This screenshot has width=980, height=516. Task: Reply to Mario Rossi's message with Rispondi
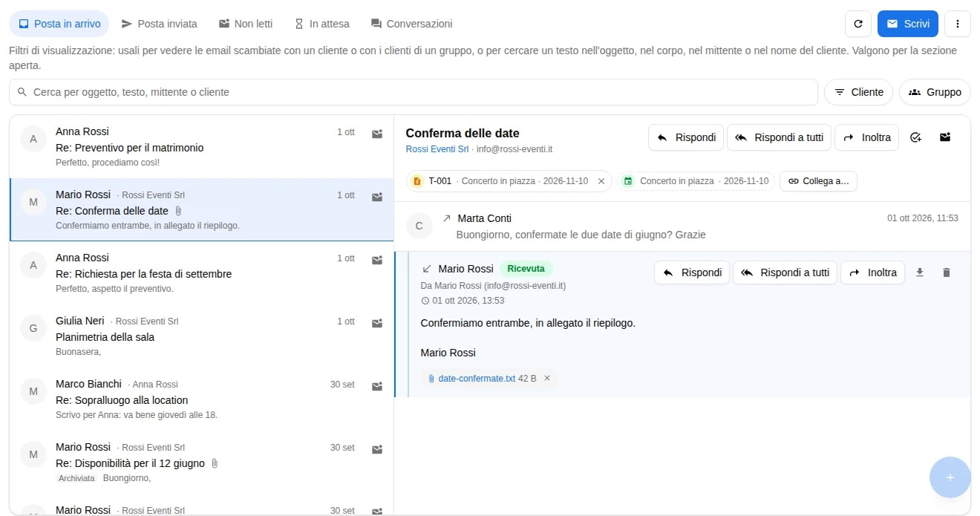692,272
